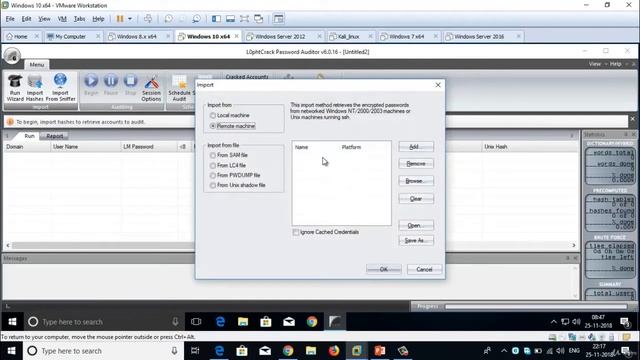Open the VMware Help menu
This screenshot has width=640, height=360.
(98, 19)
